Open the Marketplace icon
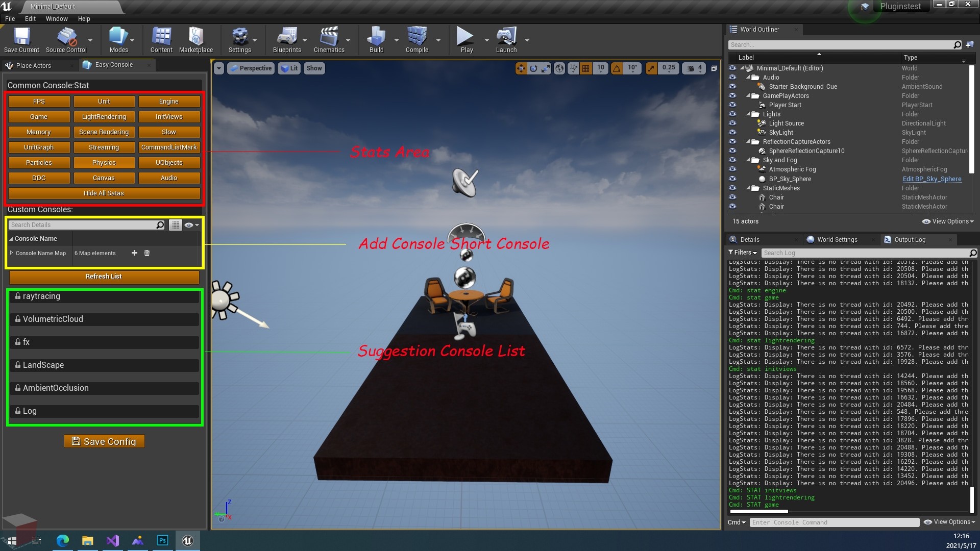Viewport: 980px width, 551px height. [196, 40]
